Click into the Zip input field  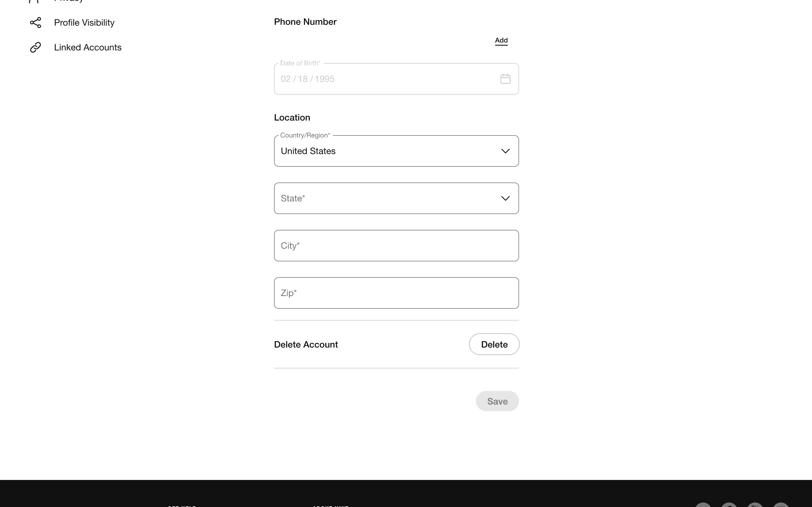tap(396, 293)
